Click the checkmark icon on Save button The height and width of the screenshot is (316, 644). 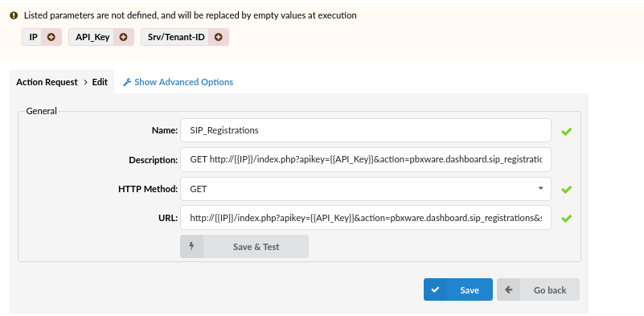pos(435,289)
